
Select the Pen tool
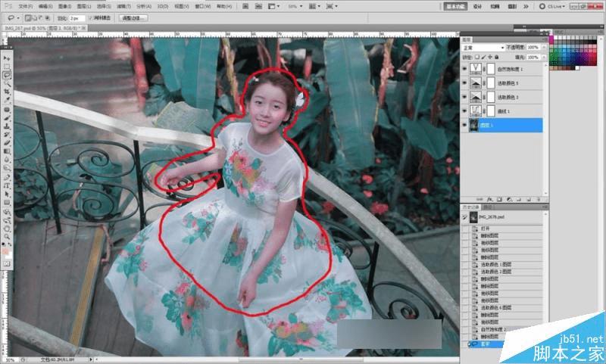(7, 178)
